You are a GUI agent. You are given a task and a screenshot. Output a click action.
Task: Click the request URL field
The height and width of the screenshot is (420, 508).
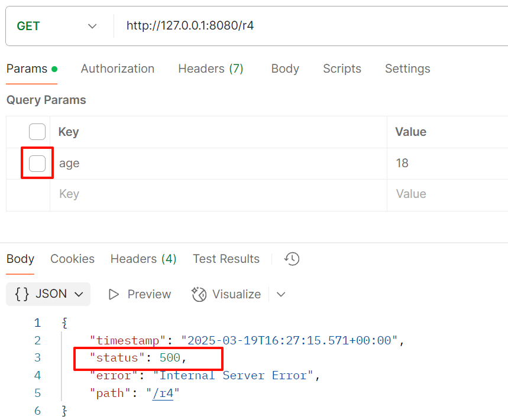click(311, 26)
